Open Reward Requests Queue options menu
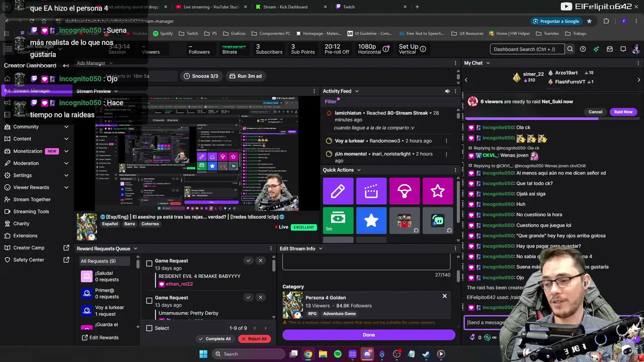This screenshot has height=362, width=644. 272,248
